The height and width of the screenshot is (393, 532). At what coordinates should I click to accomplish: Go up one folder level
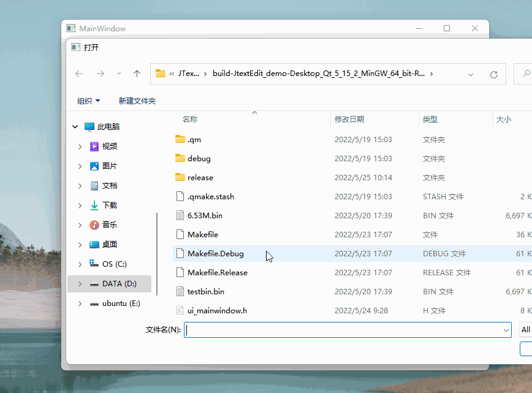(x=137, y=74)
